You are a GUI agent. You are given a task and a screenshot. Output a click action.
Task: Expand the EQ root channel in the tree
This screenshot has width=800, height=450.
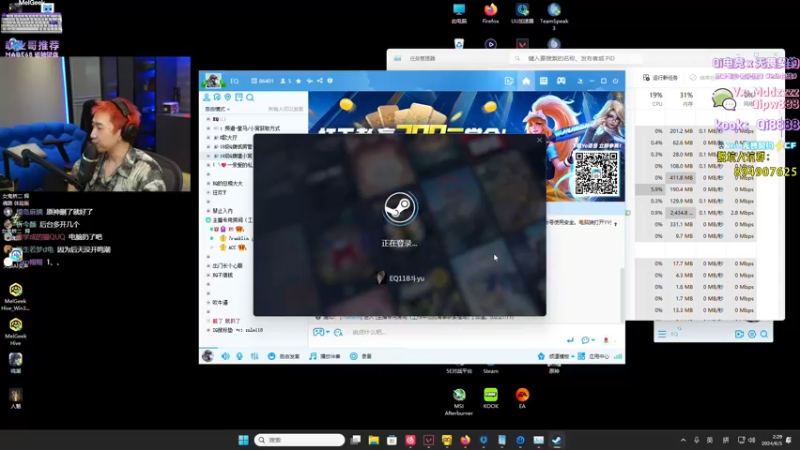tap(208, 119)
